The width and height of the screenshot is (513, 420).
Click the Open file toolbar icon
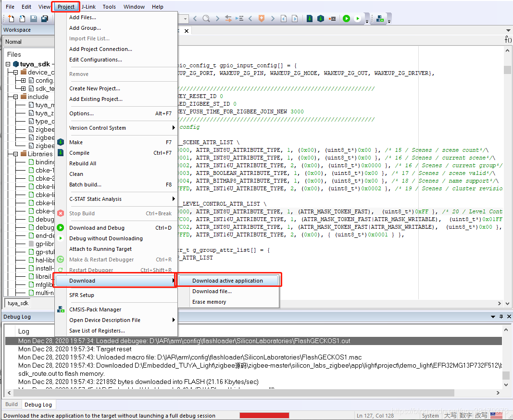tap(22, 19)
